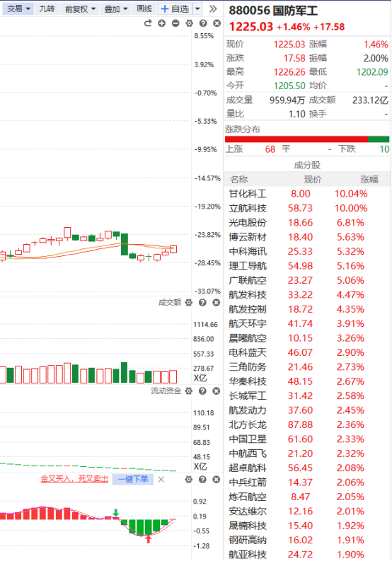The width and height of the screenshot is (392, 561).
Task: Close the 流动资金 indicator panel
Action: pyautogui.click(x=217, y=391)
